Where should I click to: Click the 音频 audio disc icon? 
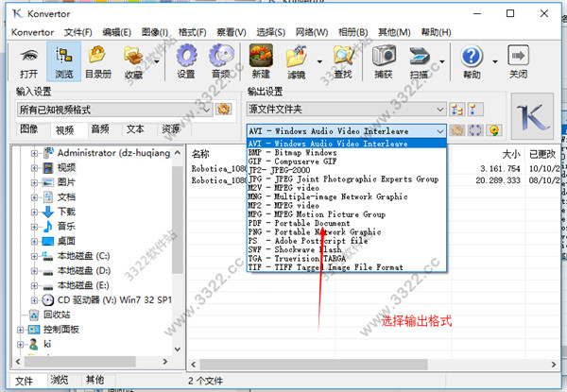pyautogui.click(x=221, y=56)
